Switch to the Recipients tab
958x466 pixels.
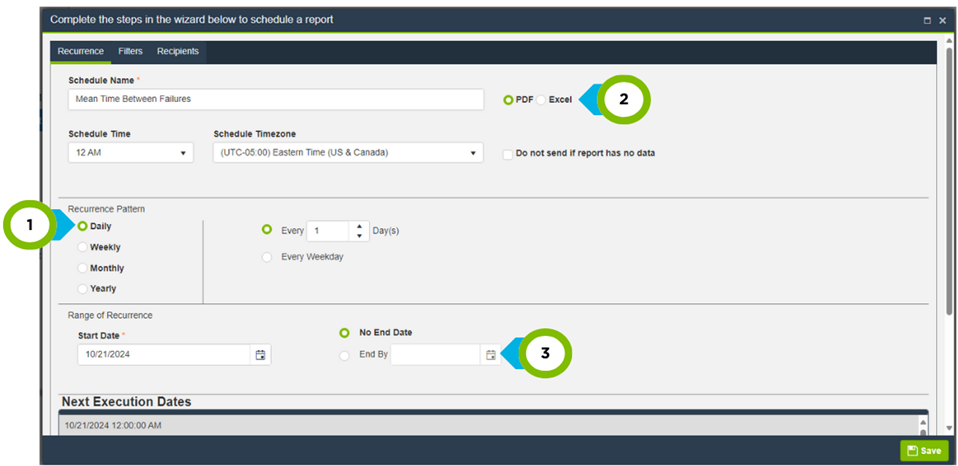tap(177, 51)
